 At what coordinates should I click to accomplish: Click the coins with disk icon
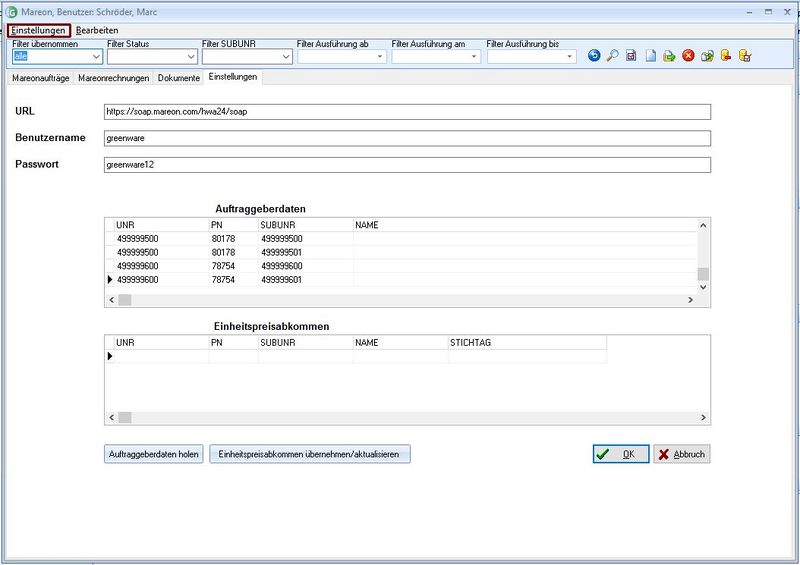click(745, 56)
